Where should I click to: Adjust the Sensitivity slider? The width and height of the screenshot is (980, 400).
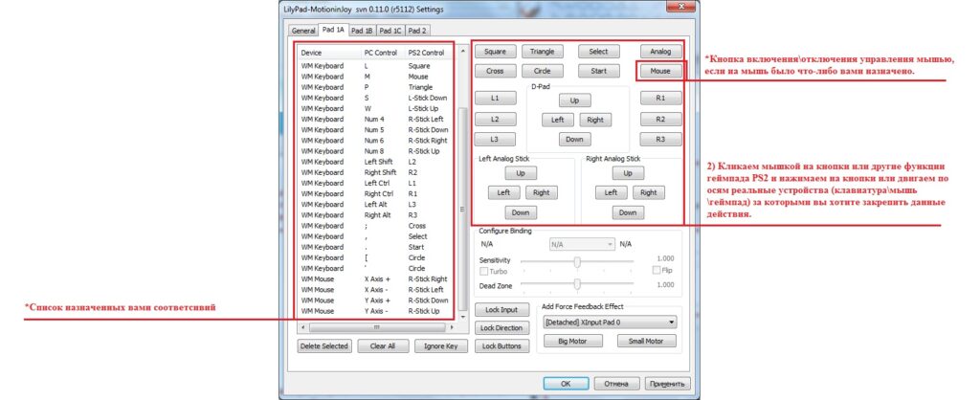point(577,260)
